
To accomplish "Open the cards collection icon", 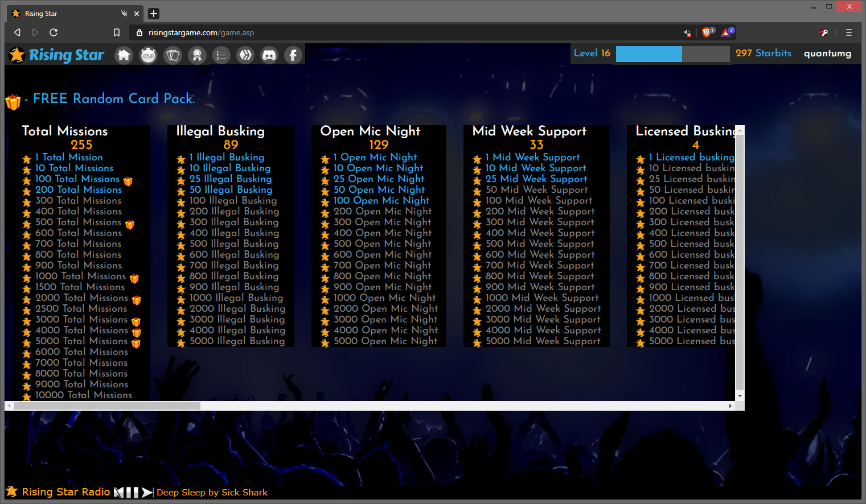I will pyautogui.click(x=173, y=55).
